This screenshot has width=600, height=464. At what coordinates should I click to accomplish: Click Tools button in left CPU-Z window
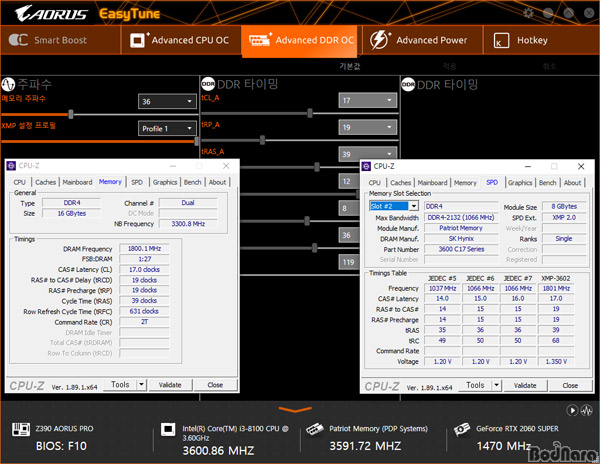120,385
